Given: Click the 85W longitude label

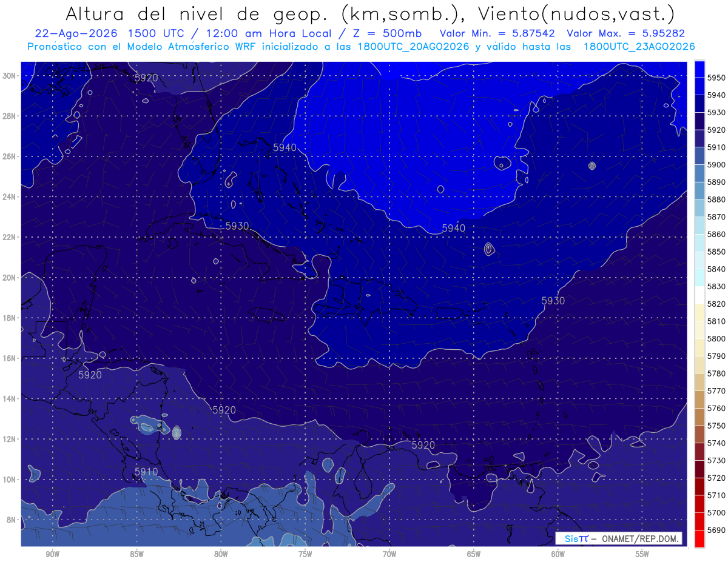Looking at the screenshot, I should click(x=136, y=554).
